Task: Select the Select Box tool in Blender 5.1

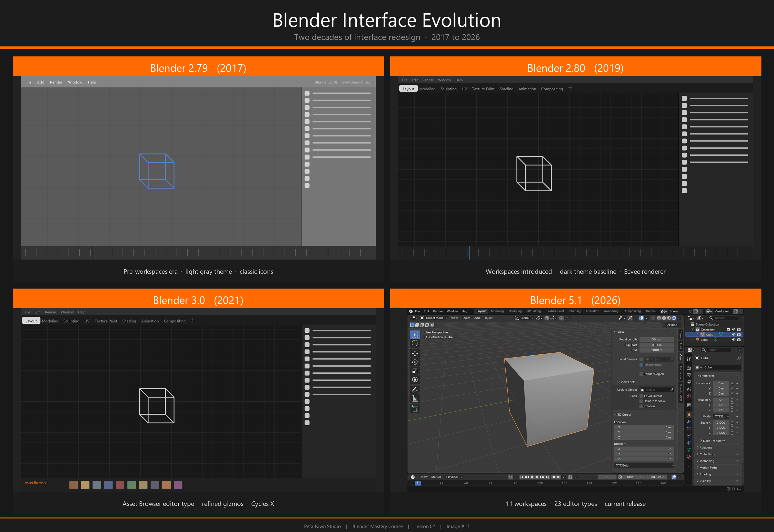Action: click(x=415, y=334)
